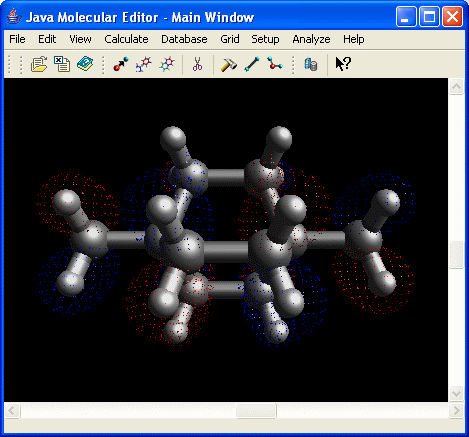Click the open file folder icon
Image resolution: width=469 pixels, height=437 pixels.
[39, 64]
